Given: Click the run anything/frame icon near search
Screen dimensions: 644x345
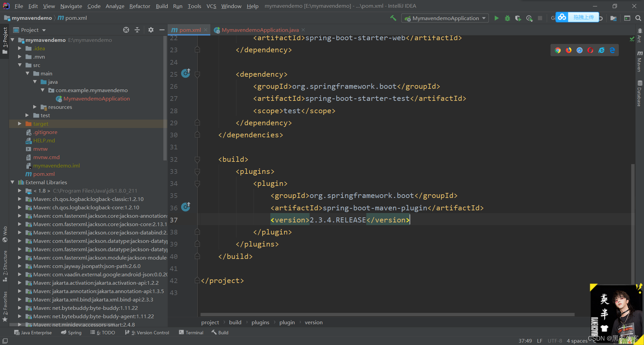Looking at the screenshot, I should 627,18.
